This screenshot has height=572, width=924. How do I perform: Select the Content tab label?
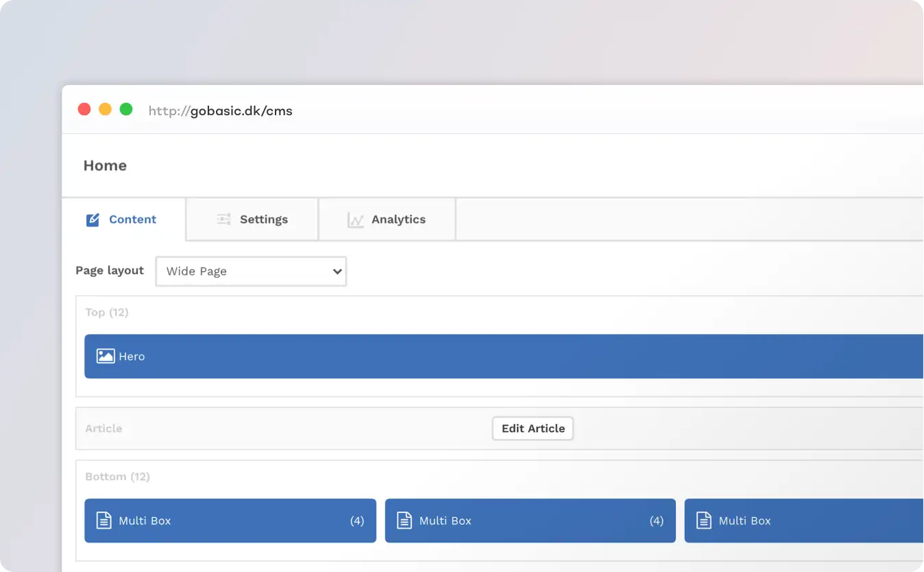(132, 219)
